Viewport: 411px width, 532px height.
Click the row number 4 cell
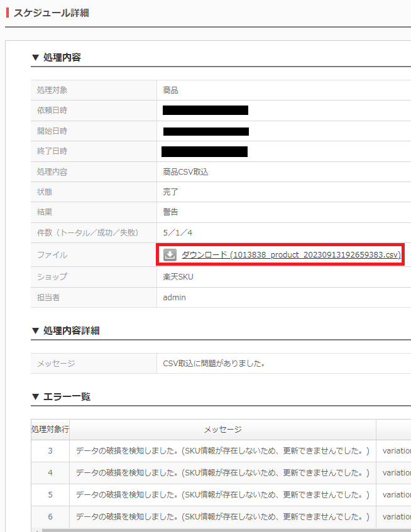pyautogui.click(x=50, y=472)
